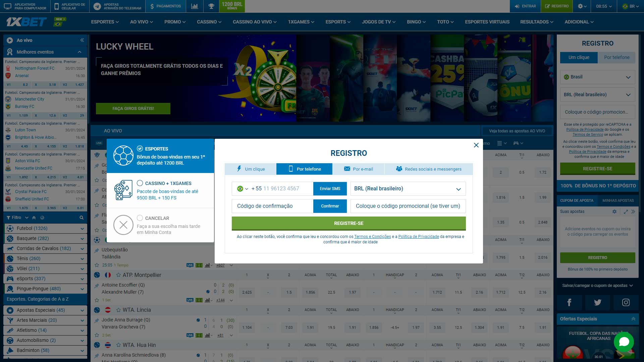The height and width of the screenshot is (362, 644).
Task: Open the Instagram social icon
Action: 626,302
